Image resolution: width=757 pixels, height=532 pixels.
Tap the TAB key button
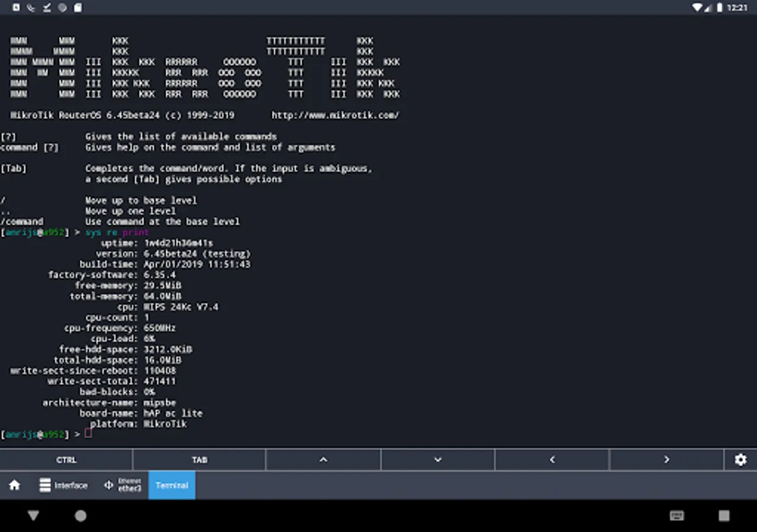[x=199, y=460]
